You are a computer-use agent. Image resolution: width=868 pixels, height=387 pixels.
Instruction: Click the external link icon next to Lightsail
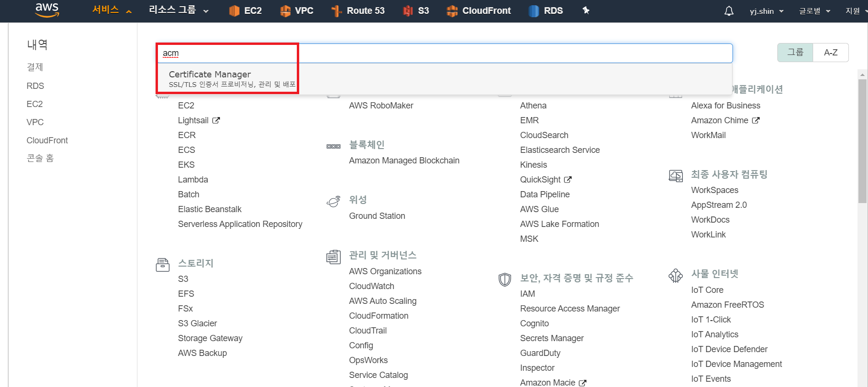pos(216,120)
